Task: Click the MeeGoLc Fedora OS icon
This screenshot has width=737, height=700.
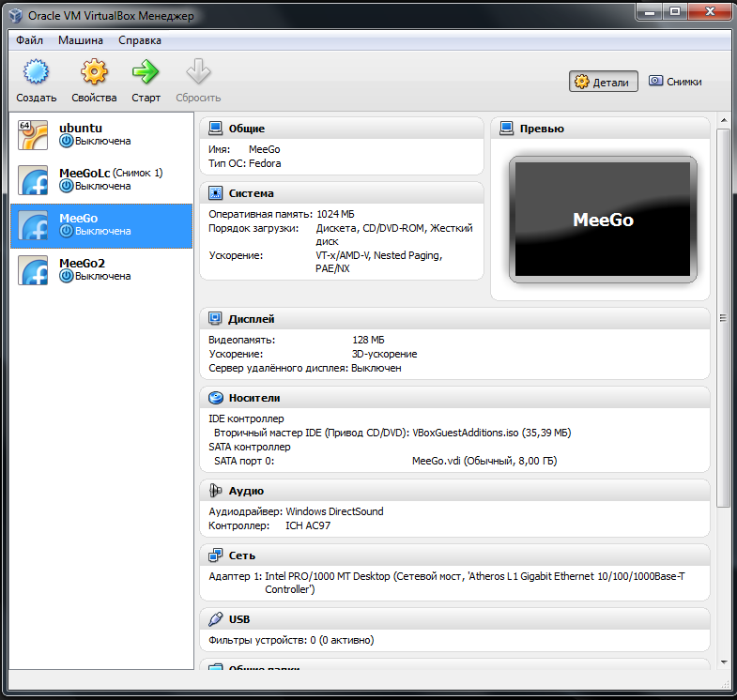Action: click(x=33, y=180)
